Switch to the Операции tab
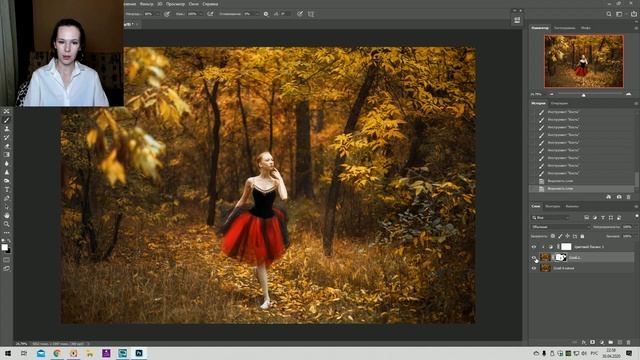Viewport: 640px width, 360px height. tap(560, 104)
